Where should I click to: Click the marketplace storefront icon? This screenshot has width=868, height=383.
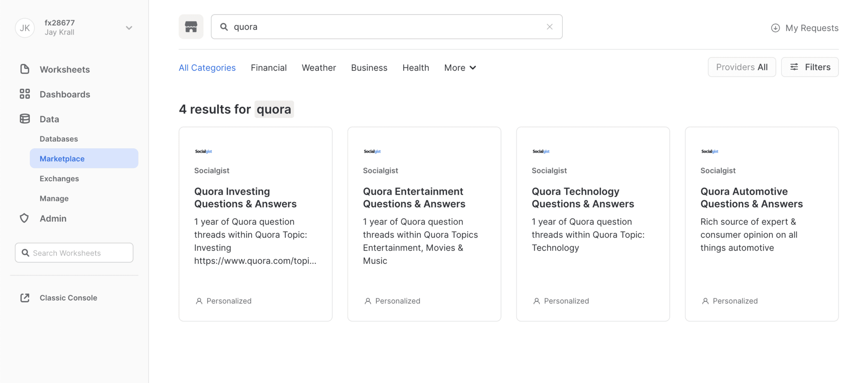pos(191,27)
